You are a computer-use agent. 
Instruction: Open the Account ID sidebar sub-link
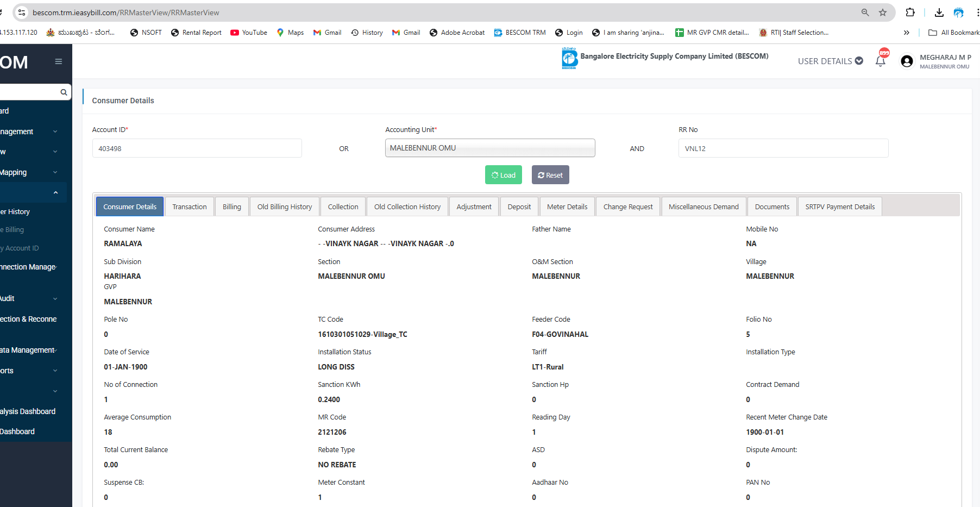20,248
